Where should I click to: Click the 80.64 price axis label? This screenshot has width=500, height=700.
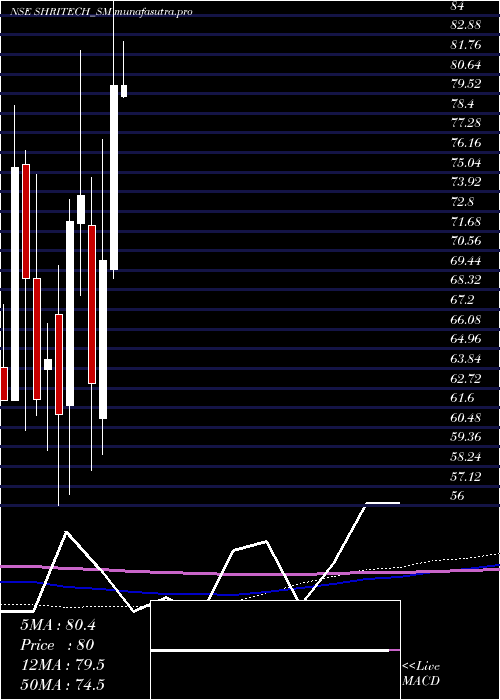[x=466, y=65]
